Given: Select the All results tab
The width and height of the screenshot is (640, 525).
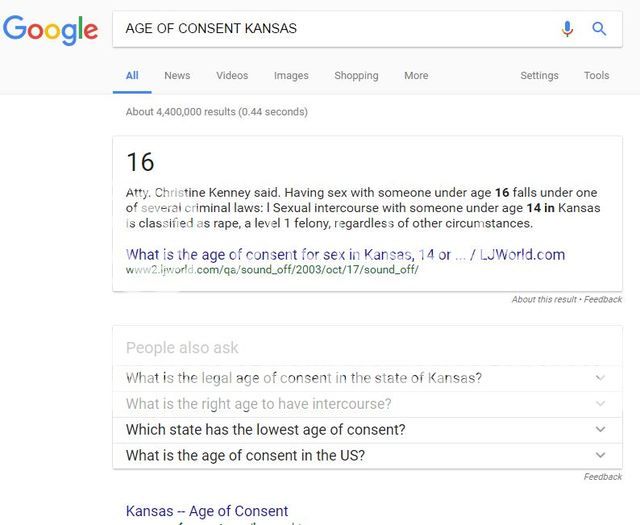Looking at the screenshot, I should pyautogui.click(x=132, y=76).
